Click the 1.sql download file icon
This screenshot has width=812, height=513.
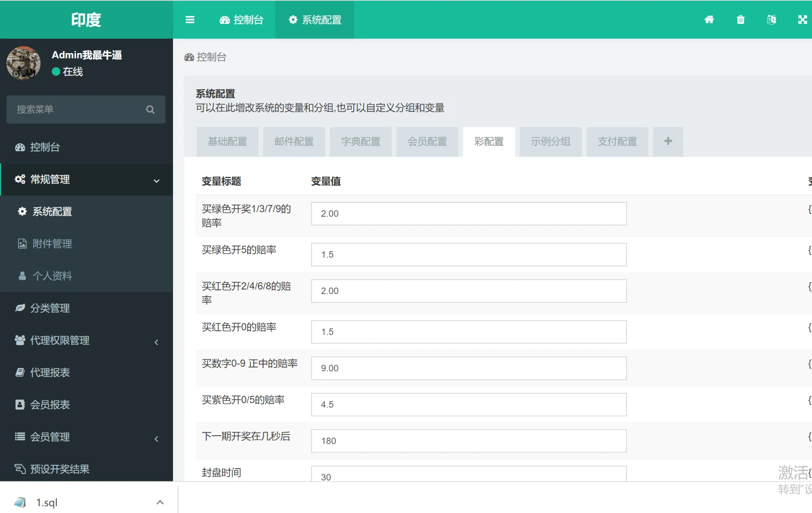(x=20, y=502)
